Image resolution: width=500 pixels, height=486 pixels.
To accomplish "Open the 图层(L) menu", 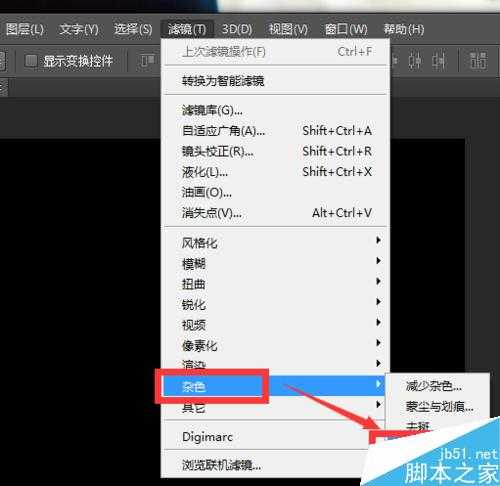I will click(x=25, y=30).
